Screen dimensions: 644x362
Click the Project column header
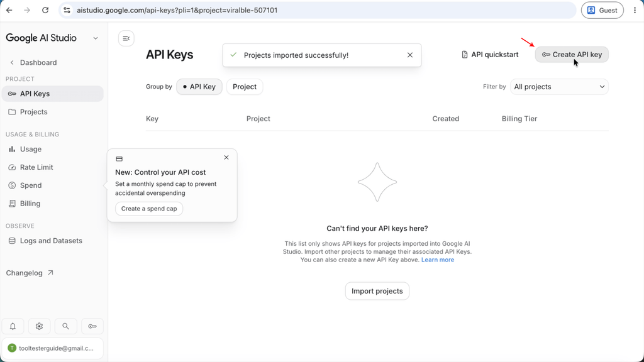(258, 119)
